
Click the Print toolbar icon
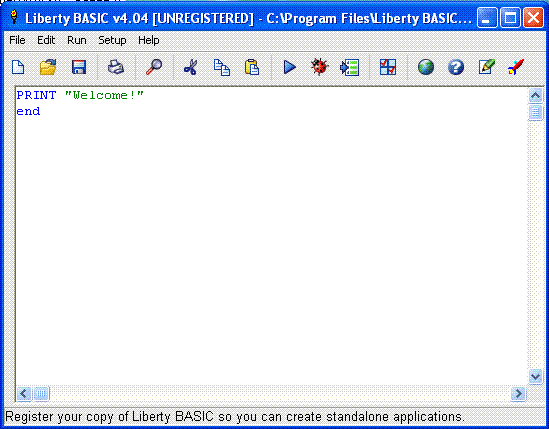pyautogui.click(x=116, y=67)
